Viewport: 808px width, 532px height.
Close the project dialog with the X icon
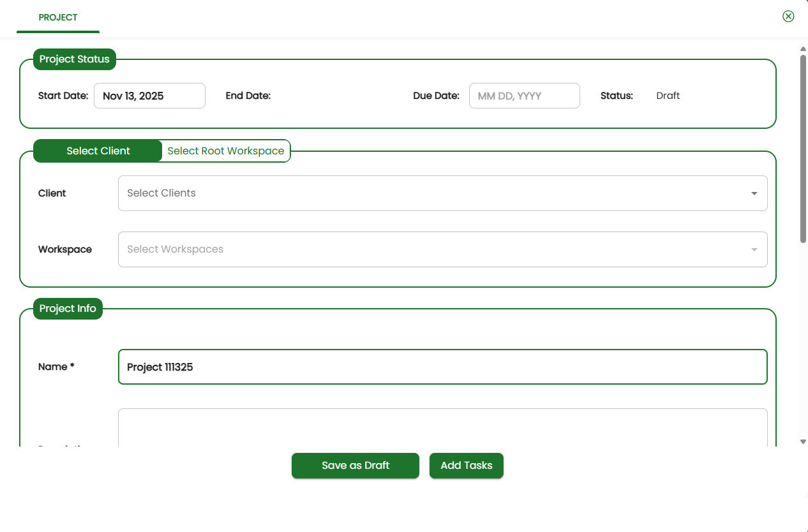(788, 17)
